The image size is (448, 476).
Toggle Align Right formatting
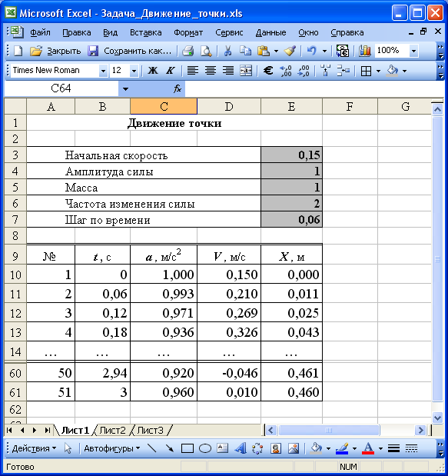point(228,71)
